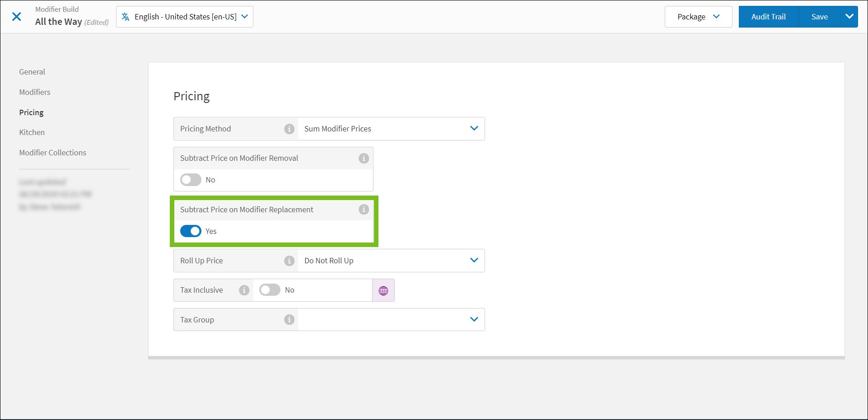Enable Subtract Price on Modifier Removal toggle

191,180
